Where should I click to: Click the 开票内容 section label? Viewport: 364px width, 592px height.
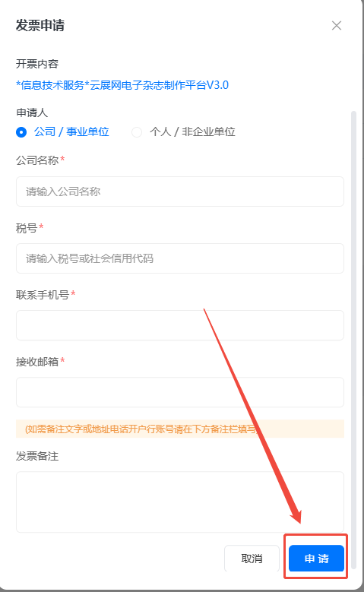coord(37,64)
